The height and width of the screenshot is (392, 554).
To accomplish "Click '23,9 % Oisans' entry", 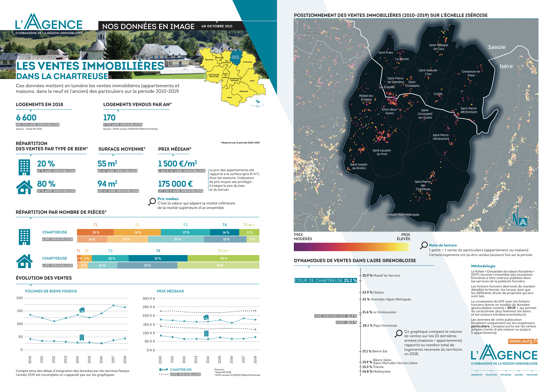I will 373,292.
